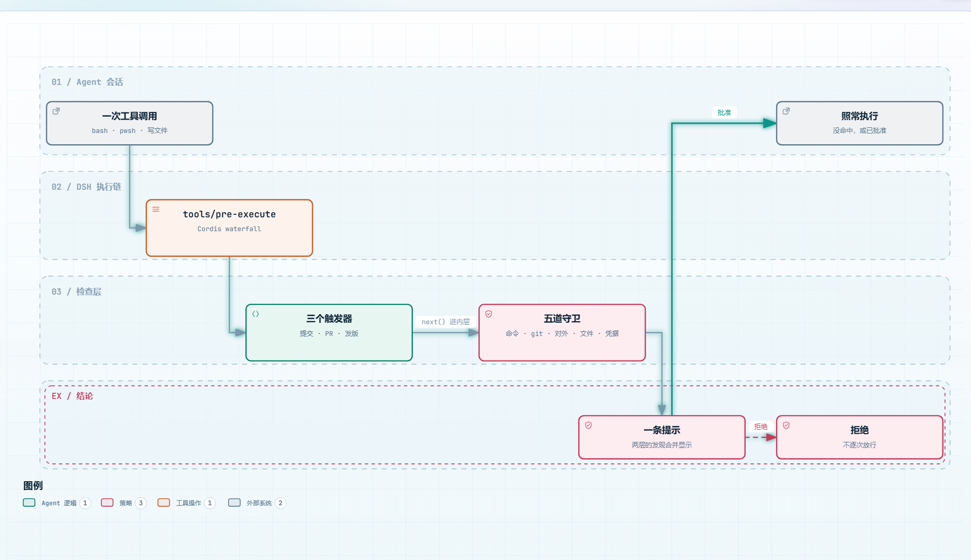Click the shield icon on 一条提示 node
Image resolution: width=971 pixels, height=560 pixels.
pos(588,425)
